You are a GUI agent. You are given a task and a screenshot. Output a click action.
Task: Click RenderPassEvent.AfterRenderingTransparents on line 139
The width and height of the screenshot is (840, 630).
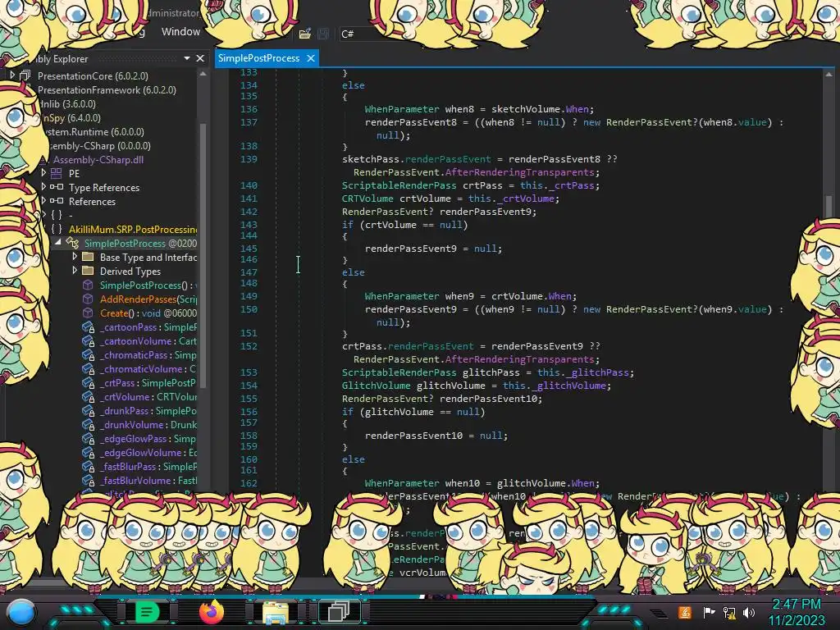pyautogui.click(x=477, y=172)
